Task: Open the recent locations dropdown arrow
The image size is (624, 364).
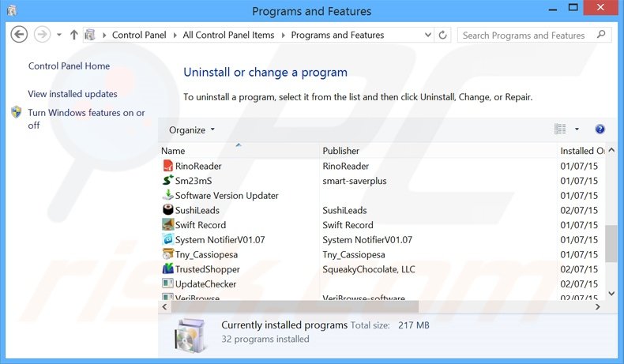Action: (x=59, y=35)
